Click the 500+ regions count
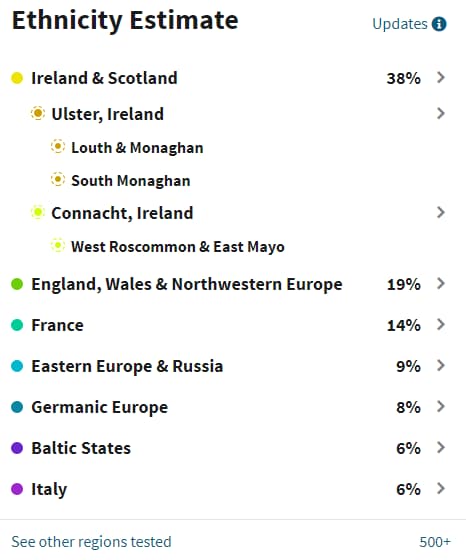This screenshot has width=466, height=560. click(x=435, y=542)
